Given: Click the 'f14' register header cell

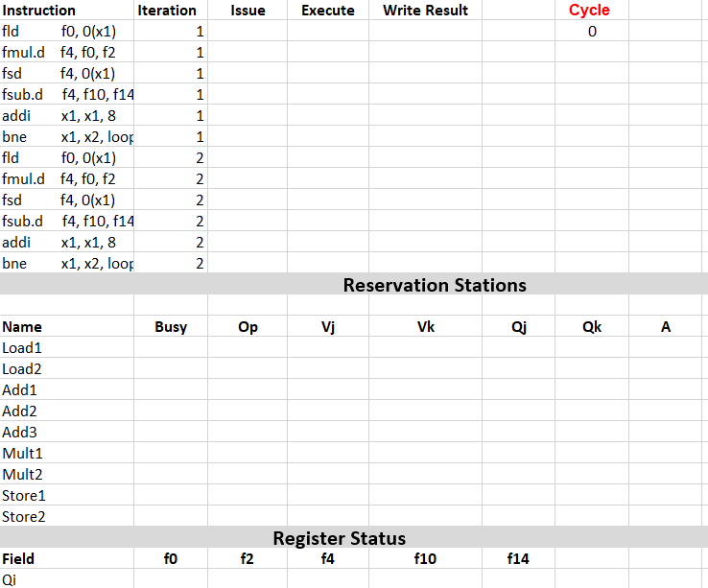Looking at the screenshot, I should [x=518, y=558].
